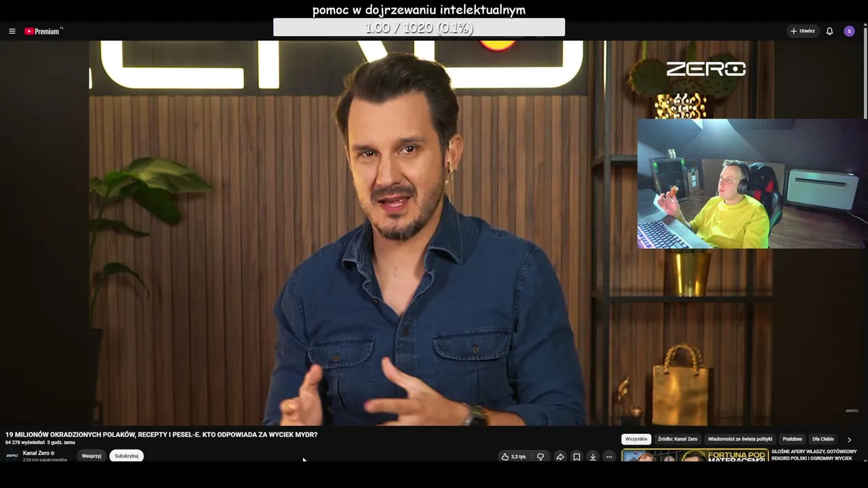Click the Wesprzyj button
This screenshot has height=488, width=868.
point(92,456)
